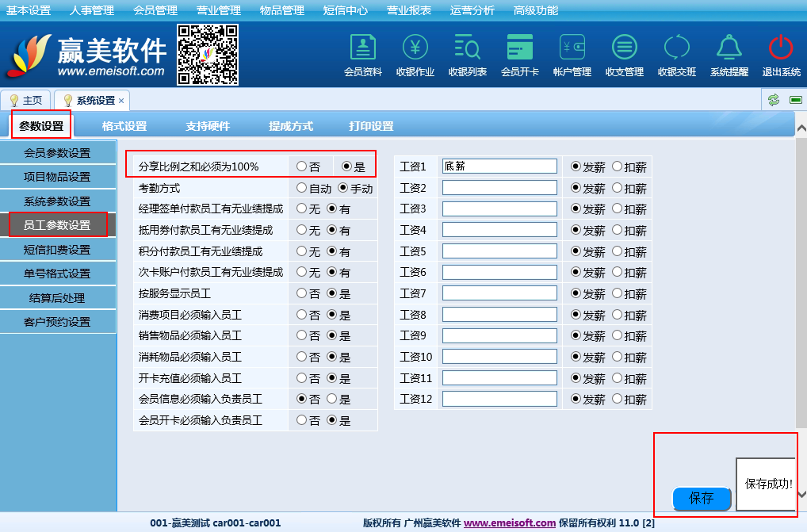
Task: Click the 收银作业 cashier icon
Action: click(415, 48)
